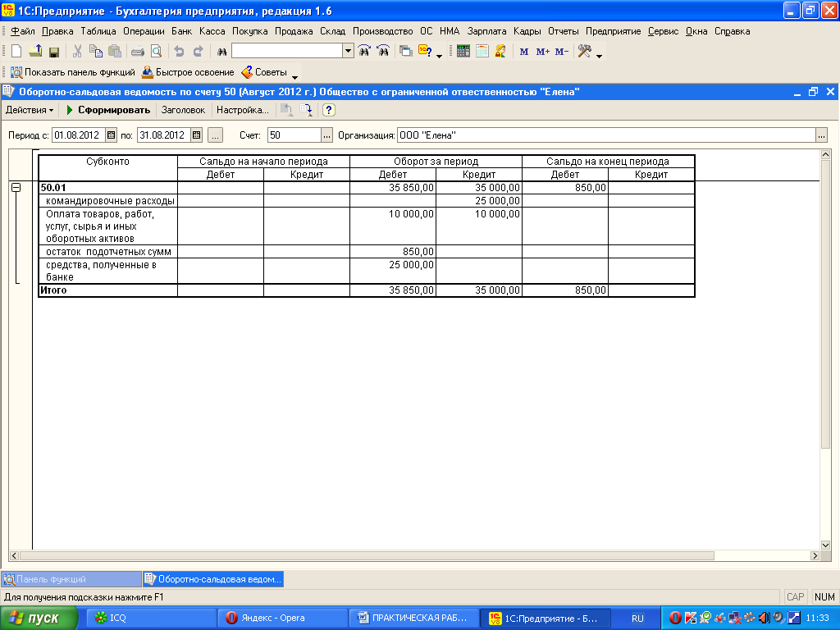Click in the Организация field ООО Елена

click(x=606, y=135)
